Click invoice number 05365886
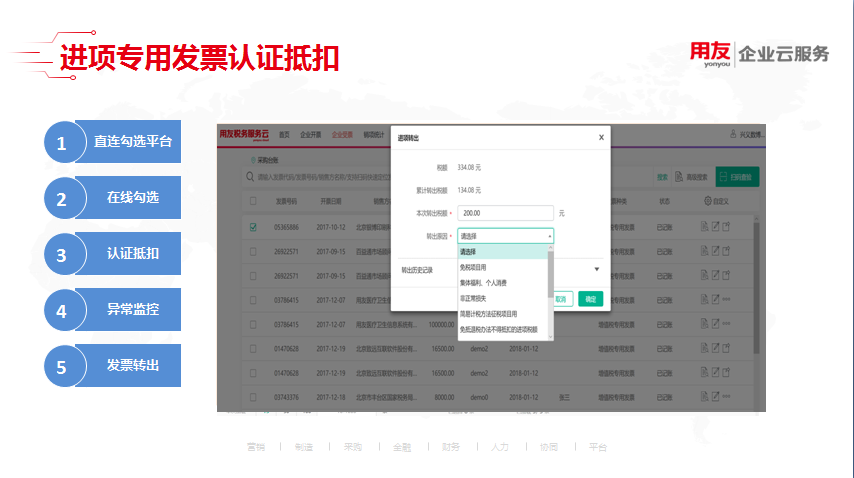This screenshot has height=478, width=854. point(286,227)
